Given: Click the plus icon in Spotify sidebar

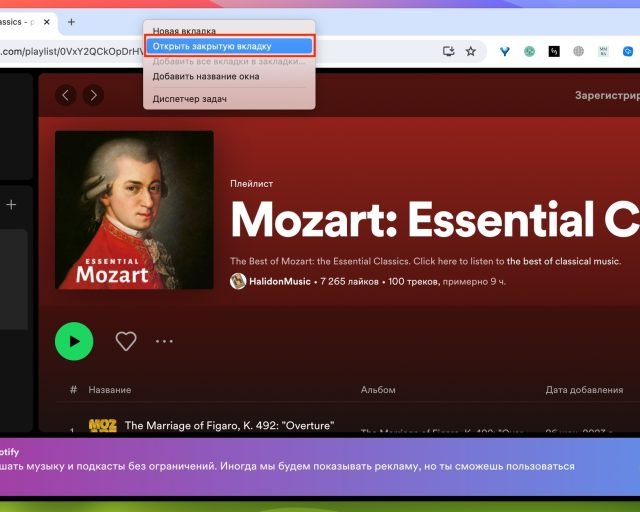Looking at the screenshot, I should tap(11, 205).
